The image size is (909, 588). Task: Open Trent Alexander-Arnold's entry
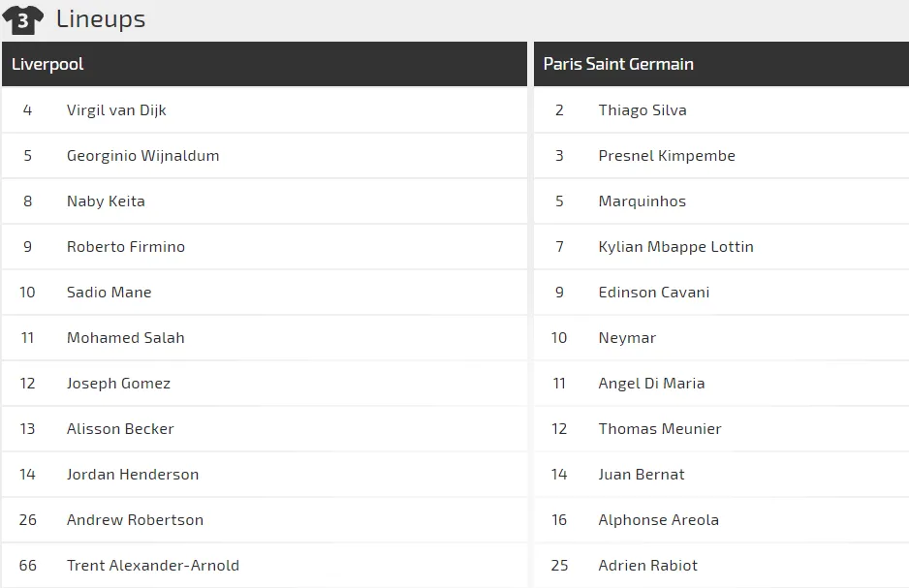(153, 566)
